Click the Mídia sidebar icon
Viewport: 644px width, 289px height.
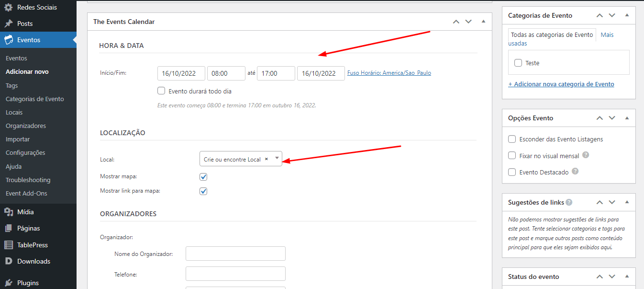[9, 212]
